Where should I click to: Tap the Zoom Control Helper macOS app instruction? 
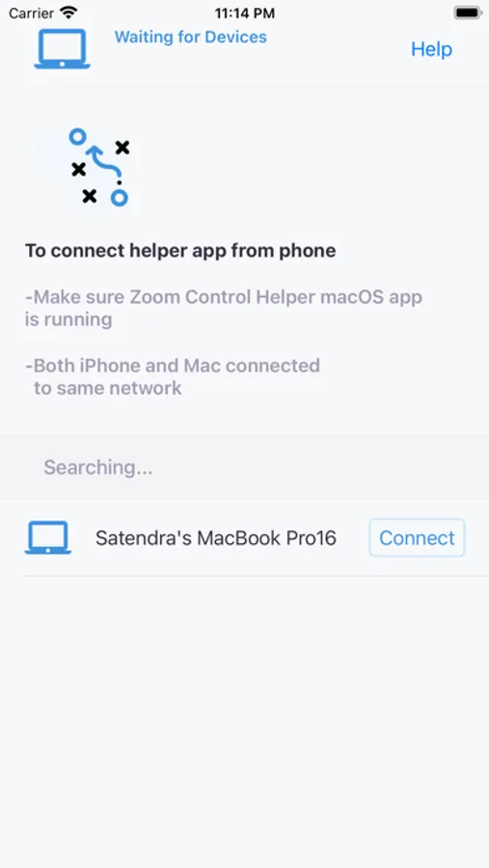(223, 308)
